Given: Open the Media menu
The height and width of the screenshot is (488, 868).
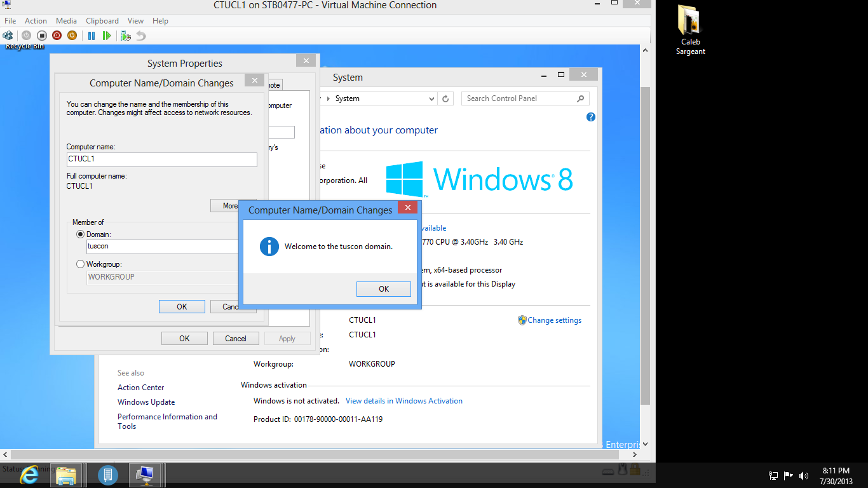Looking at the screenshot, I should pos(66,21).
